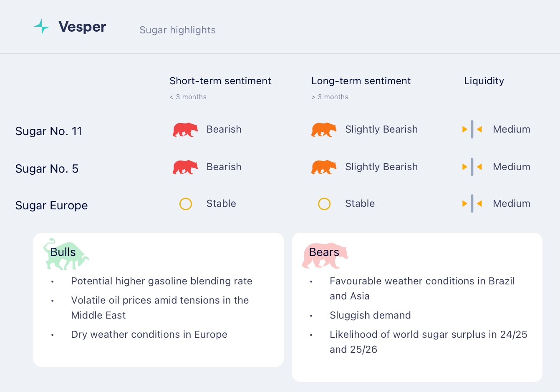
Task: Click the Short-term sentiment column header
Action: [220, 81]
